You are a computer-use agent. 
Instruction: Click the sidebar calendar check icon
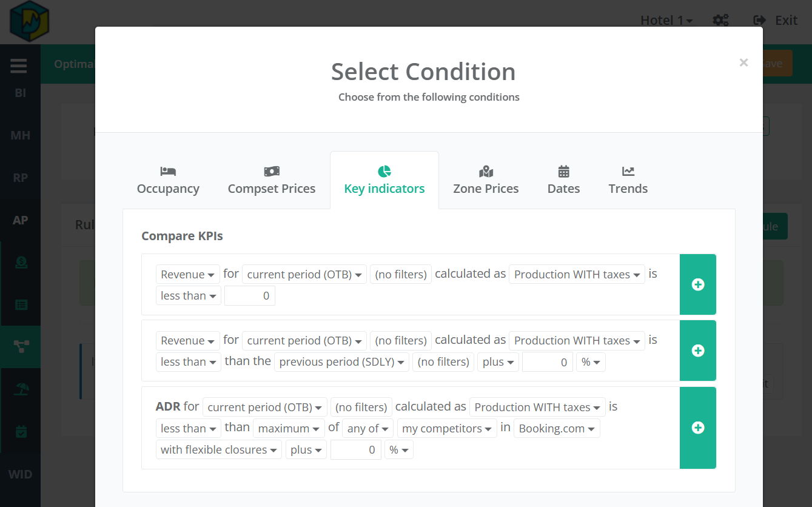pyautogui.click(x=21, y=431)
